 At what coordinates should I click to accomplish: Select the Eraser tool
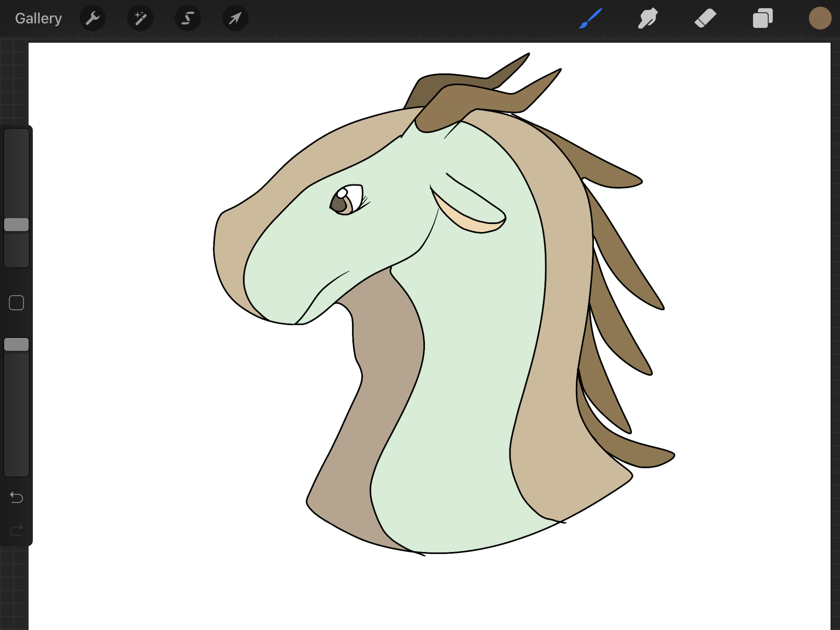pos(705,18)
